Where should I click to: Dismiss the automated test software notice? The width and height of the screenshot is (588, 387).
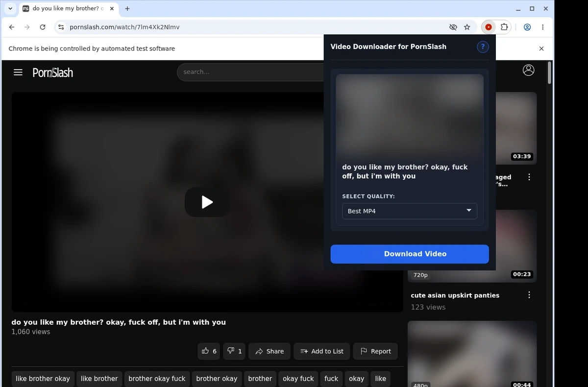tap(541, 48)
